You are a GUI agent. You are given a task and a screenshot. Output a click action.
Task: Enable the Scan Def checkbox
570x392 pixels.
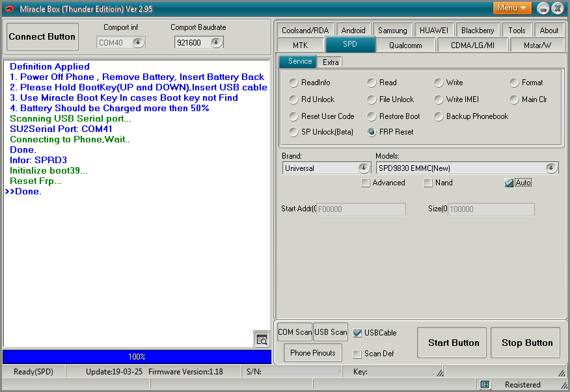[x=357, y=354]
